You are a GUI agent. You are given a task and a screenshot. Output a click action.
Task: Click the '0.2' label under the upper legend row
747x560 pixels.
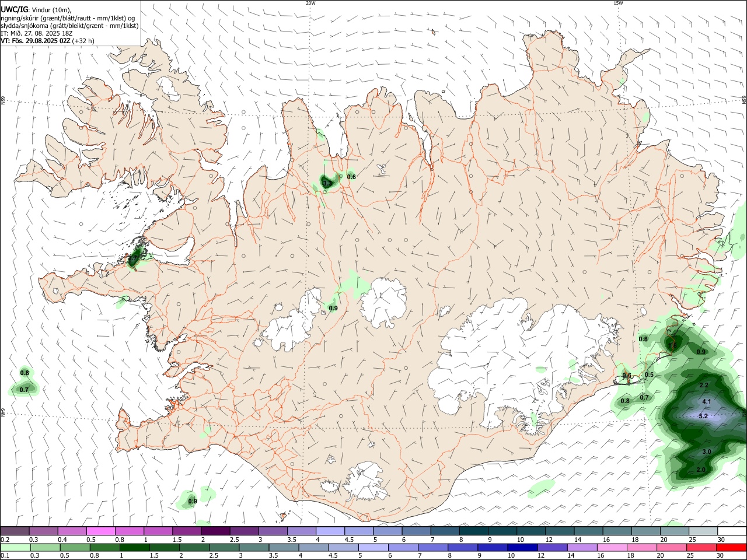click(x=5, y=540)
